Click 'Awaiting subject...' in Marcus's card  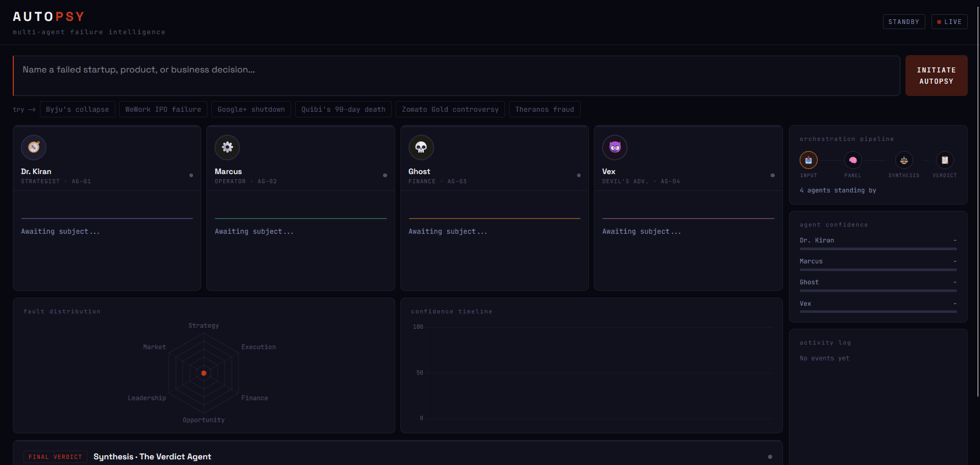[254, 232]
